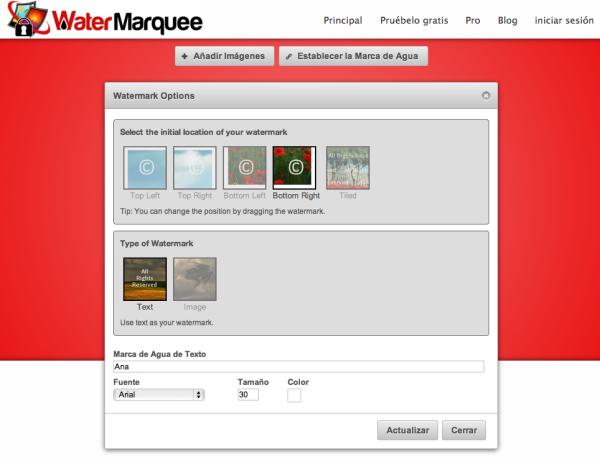
Task: Select the Top Left watermark position
Action: click(x=144, y=167)
